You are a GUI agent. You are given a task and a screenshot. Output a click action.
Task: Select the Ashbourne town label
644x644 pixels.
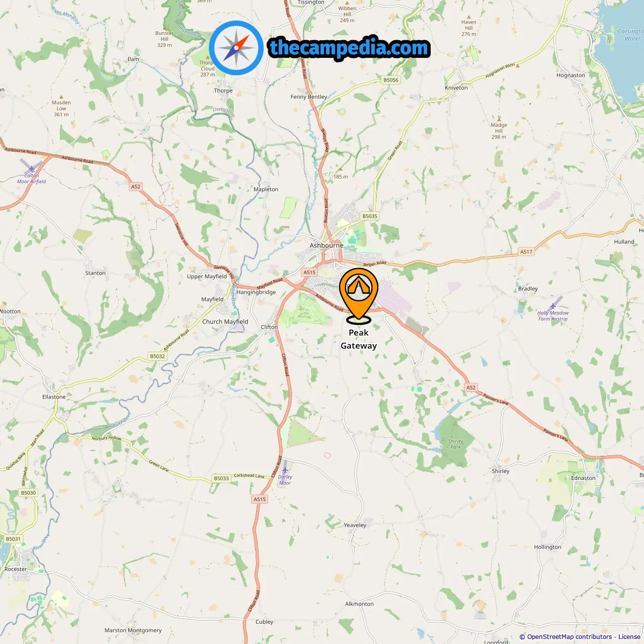[327, 246]
